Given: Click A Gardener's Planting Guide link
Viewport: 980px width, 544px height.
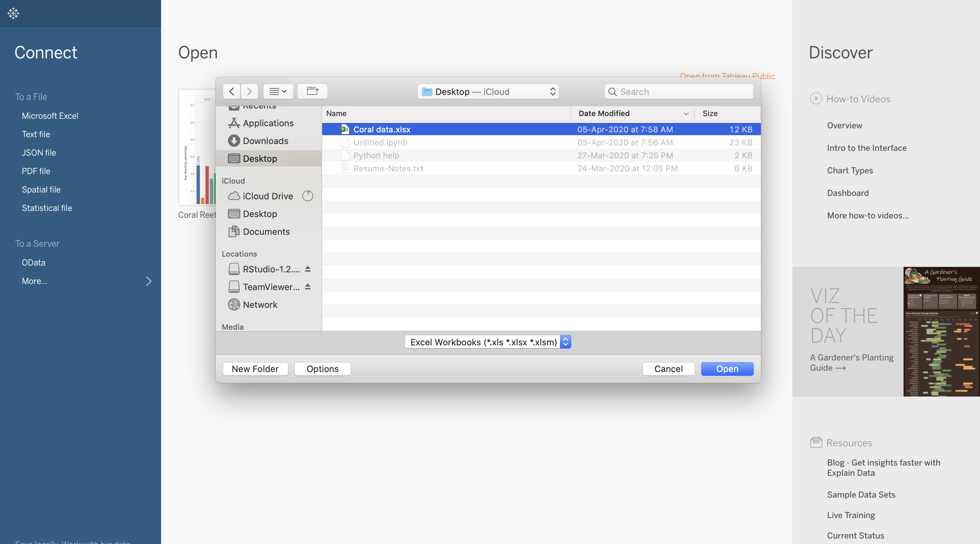Looking at the screenshot, I should [852, 362].
